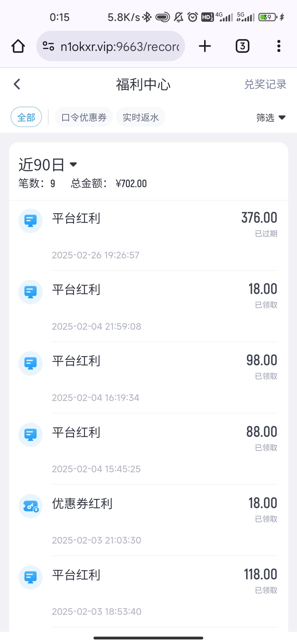Select the 口令优惠券 filter chip

(84, 117)
